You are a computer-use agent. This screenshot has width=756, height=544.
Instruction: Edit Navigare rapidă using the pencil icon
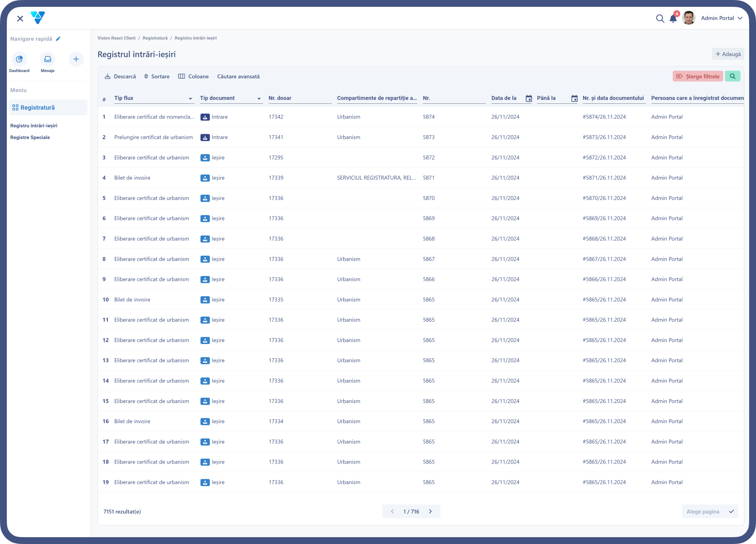click(58, 39)
